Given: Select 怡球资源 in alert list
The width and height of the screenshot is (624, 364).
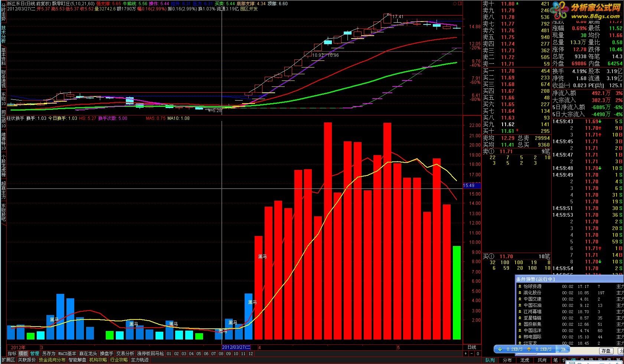Looking at the screenshot, I should [532, 286].
